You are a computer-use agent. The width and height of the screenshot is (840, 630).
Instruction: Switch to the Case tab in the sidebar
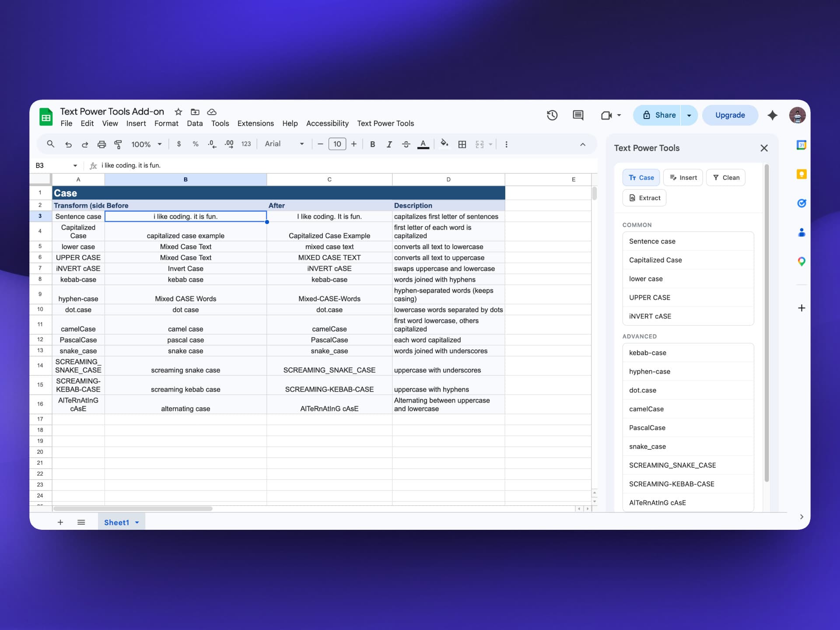(641, 178)
